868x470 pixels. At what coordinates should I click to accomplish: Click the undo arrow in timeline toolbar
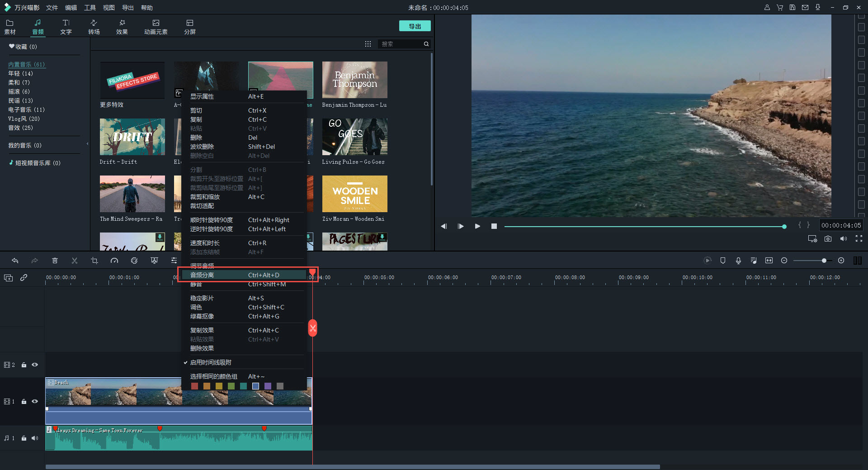tap(15, 261)
